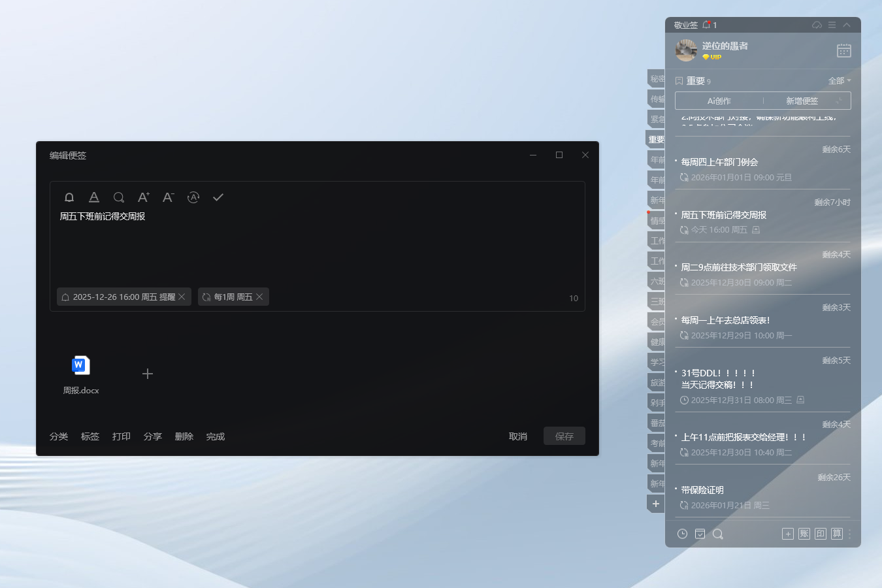Screen dimensions: 882x588
Task: Start Ai创作 from the list panel
Action: tap(719, 100)
